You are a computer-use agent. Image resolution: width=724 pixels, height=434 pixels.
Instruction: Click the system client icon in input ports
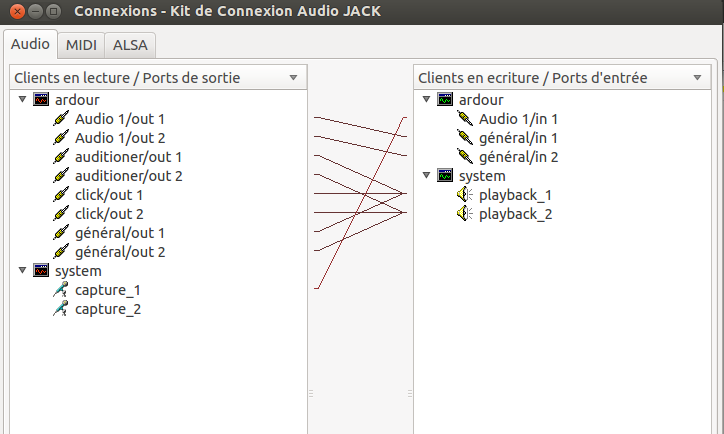(x=446, y=176)
